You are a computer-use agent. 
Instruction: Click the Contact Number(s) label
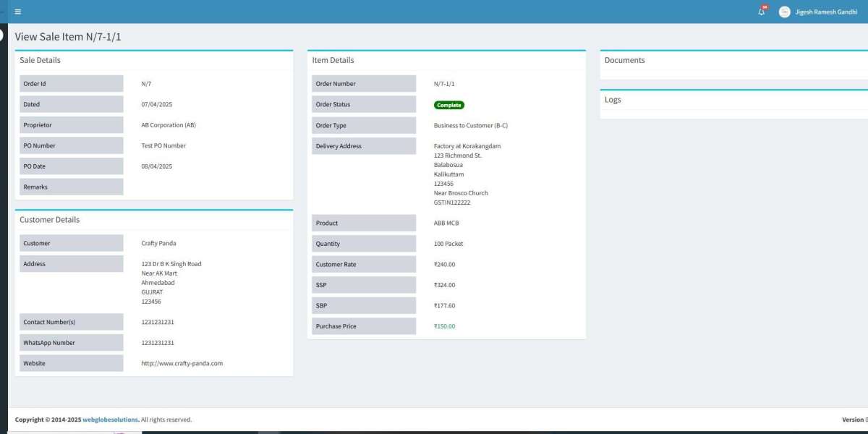72,322
